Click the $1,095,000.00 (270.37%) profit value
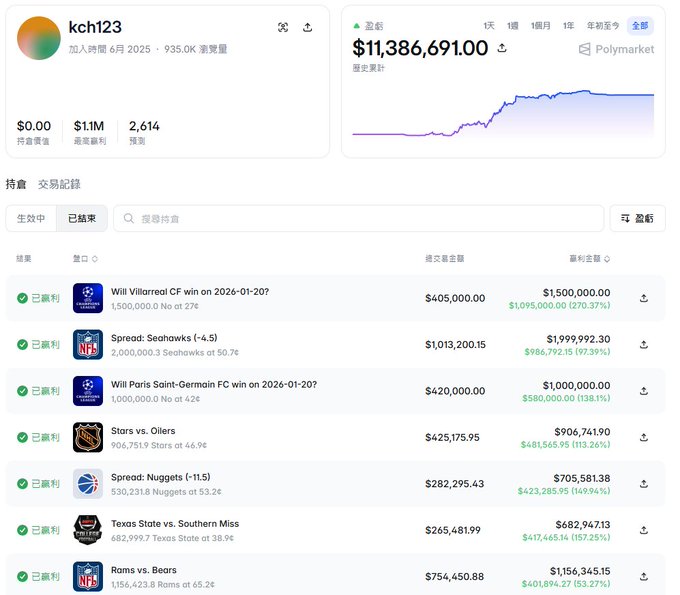Viewport: 680px width, 595px height. coord(559,305)
